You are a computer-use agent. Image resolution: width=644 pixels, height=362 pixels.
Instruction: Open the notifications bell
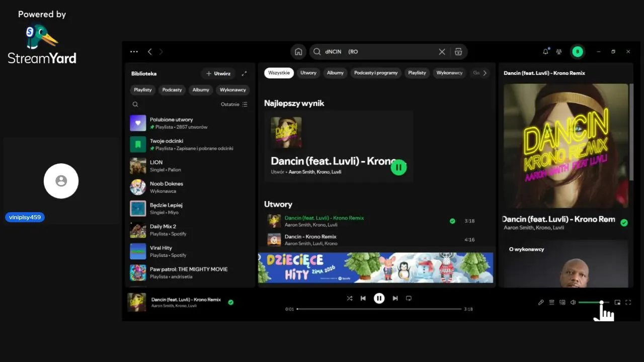[546, 51]
